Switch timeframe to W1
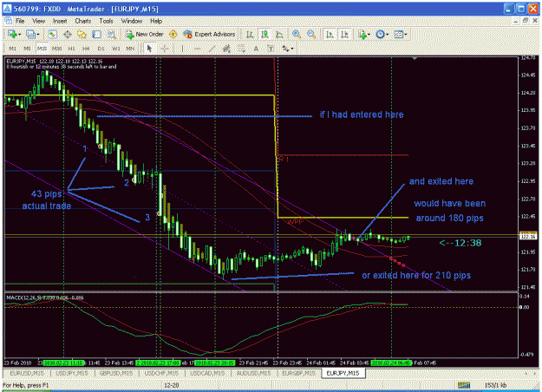The image size is (542, 392). click(x=116, y=49)
